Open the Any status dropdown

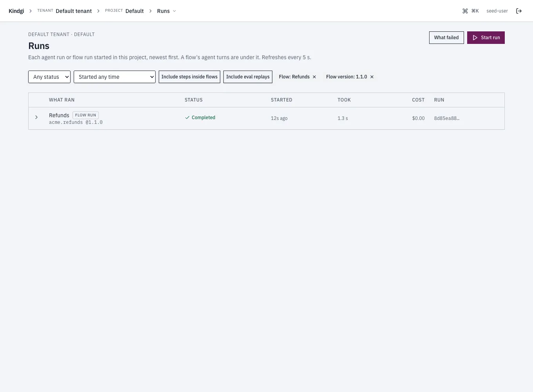click(x=49, y=77)
